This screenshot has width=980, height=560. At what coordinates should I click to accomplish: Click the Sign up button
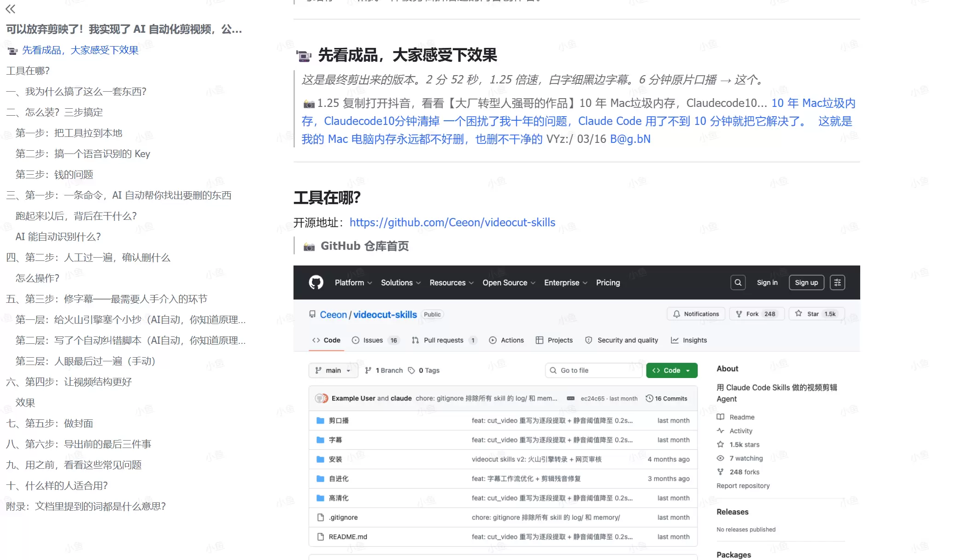(x=806, y=283)
